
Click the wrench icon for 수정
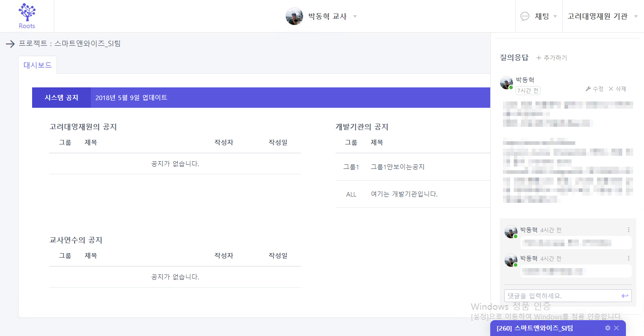588,89
